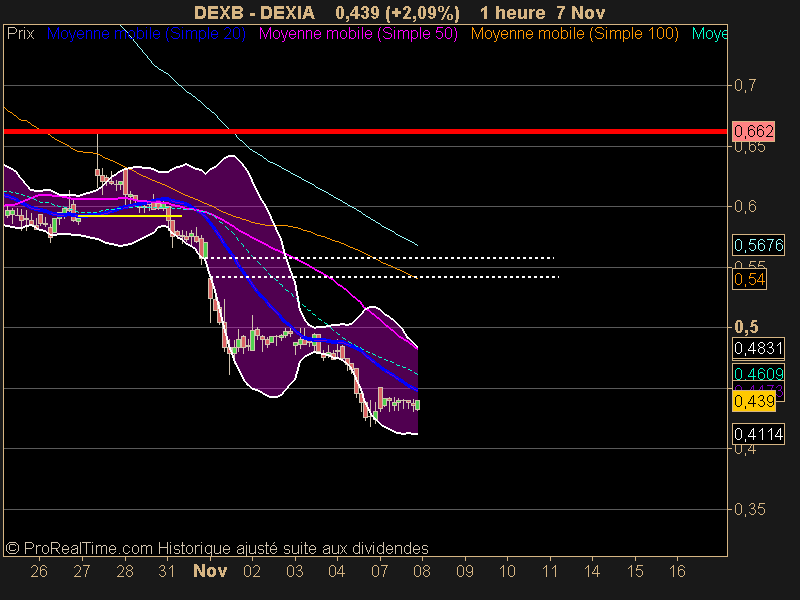Click date 02 on the time axis

[252, 571]
